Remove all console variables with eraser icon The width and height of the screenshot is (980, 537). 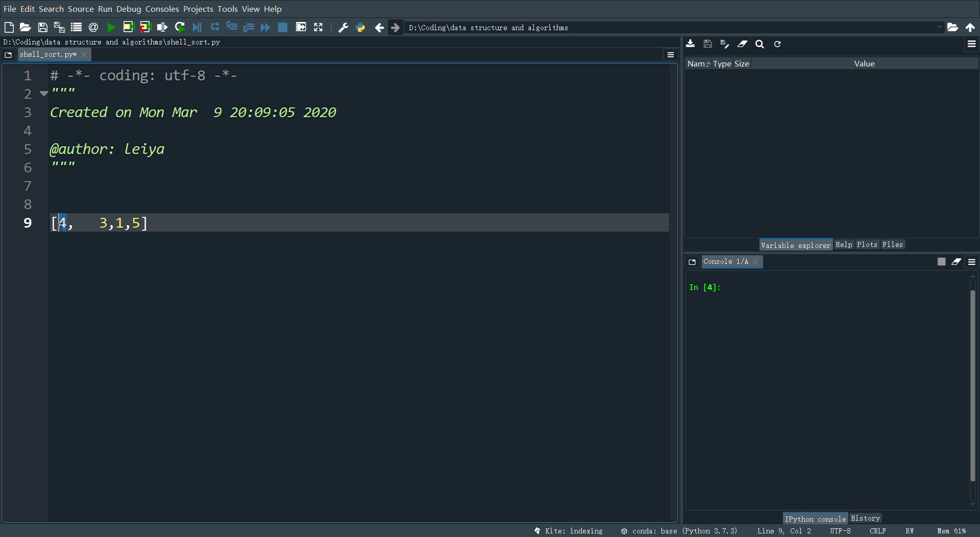pos(957,261)
